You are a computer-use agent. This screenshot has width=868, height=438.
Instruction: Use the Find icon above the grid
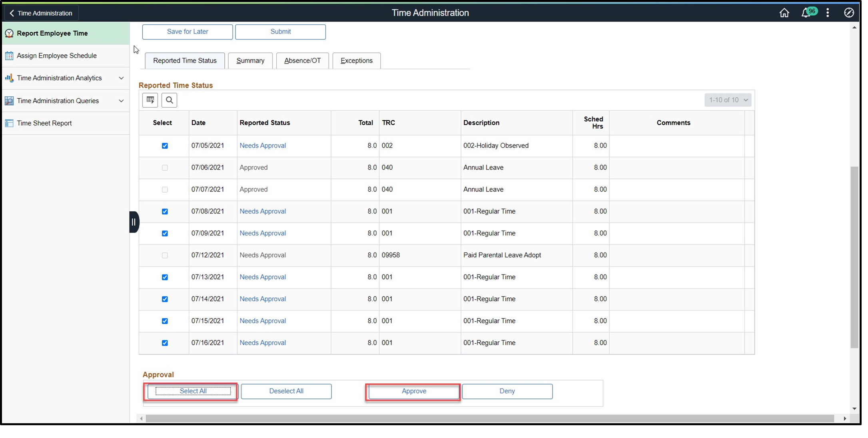pyautogui.click(x=169, y=100)
